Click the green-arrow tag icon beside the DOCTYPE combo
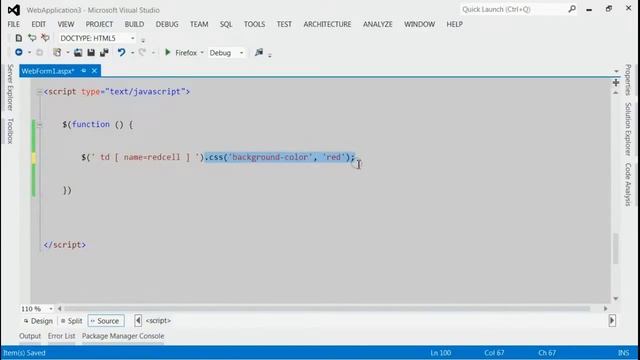 (x=32, y=38)
